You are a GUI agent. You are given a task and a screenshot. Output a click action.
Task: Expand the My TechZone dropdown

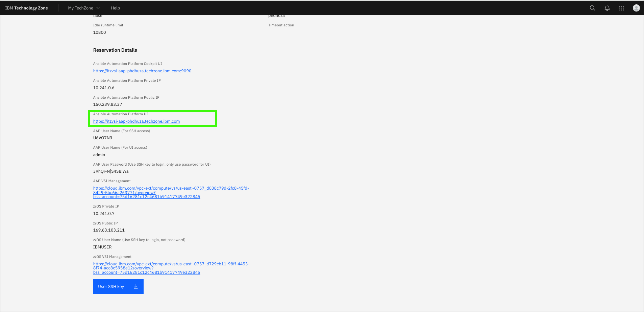84,8
